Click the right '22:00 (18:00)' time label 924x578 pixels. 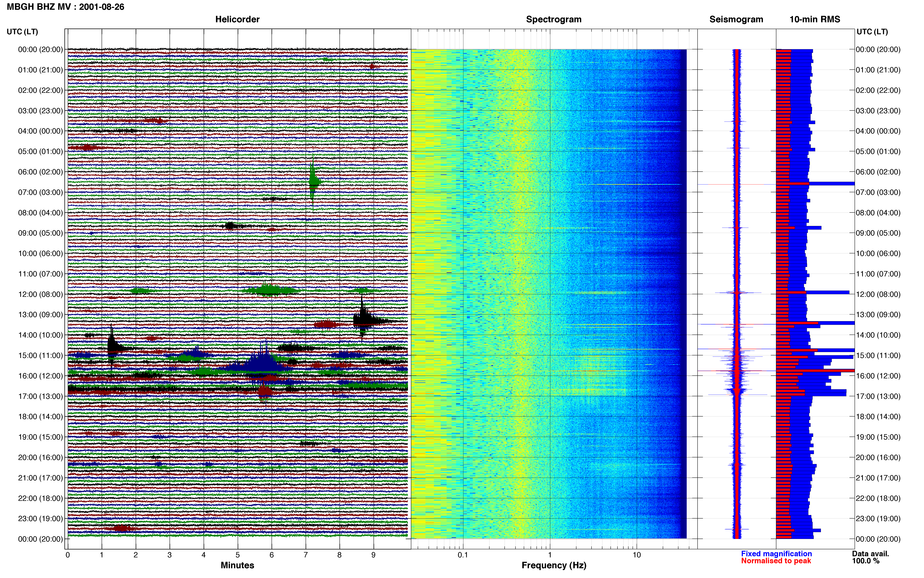[x=878, y=498]
